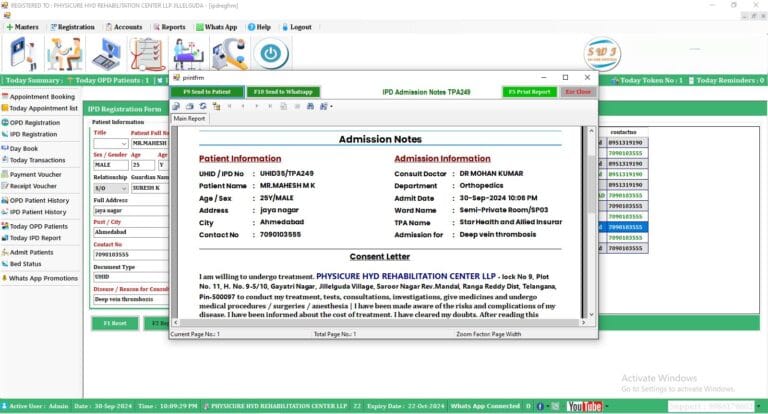
Task: Click the blue power button toolbar icon
Action: (x=271, y=53)
